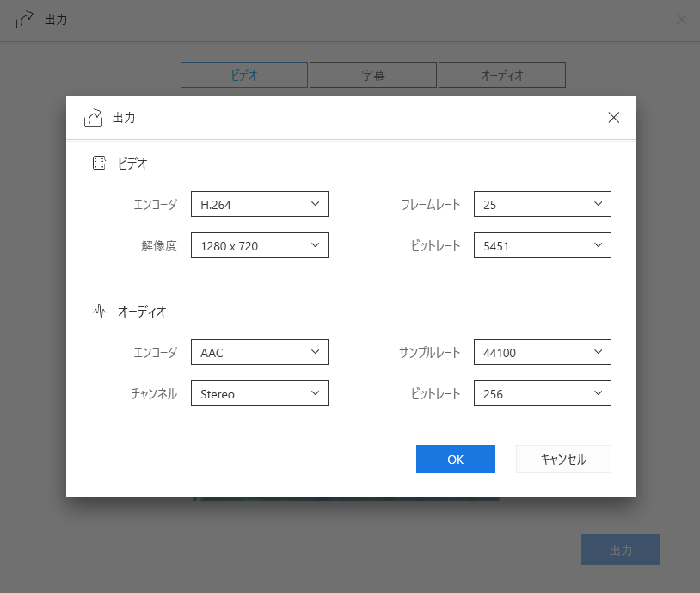The width and height of the screenshot is (700, 593).
Task: Open the チャンネル Stereo dropdown
Action: click(260, 393)
